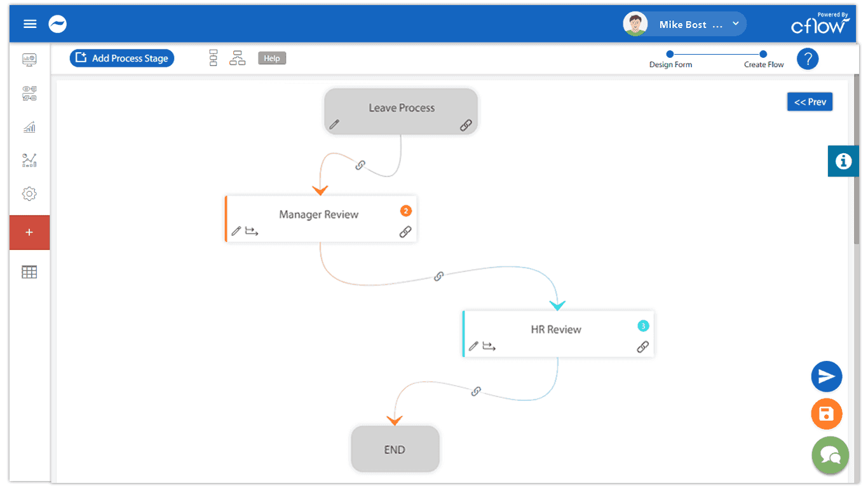868x488 pixels.
Task: Select the HR Review stage box
Action: (x=558, y=334)
